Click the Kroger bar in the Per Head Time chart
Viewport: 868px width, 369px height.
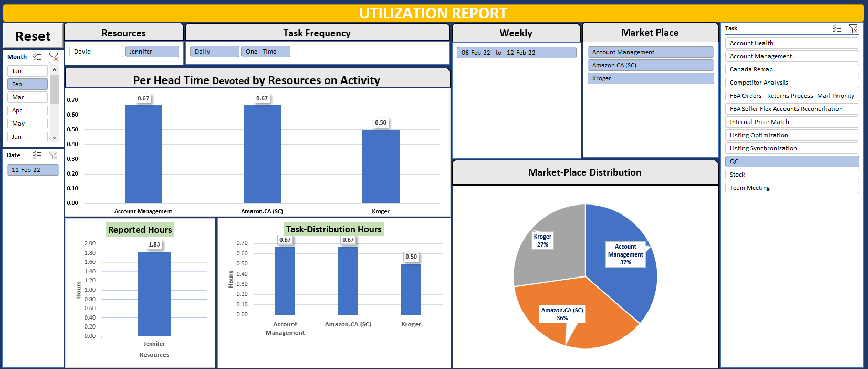pyautogui.click(x=381, y=167)
